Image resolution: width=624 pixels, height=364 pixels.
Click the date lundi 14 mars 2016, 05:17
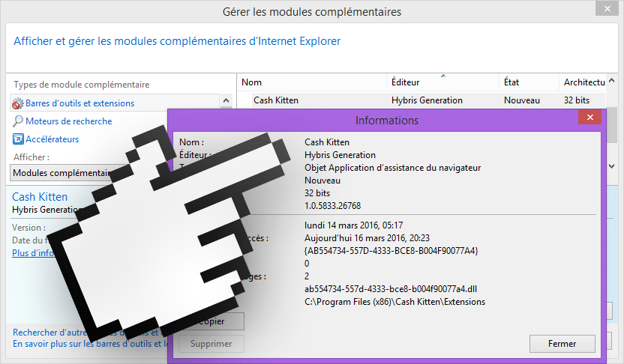coord(354,225)
